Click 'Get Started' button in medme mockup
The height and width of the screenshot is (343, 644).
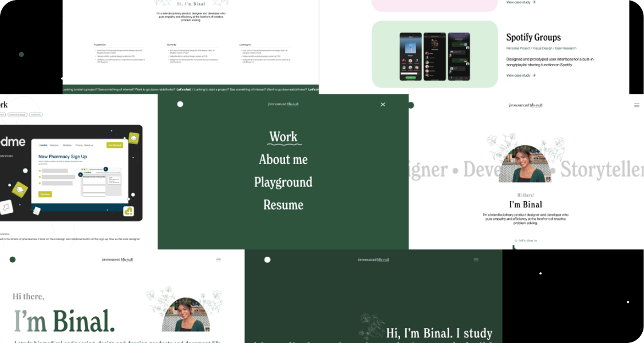(114, 145)
